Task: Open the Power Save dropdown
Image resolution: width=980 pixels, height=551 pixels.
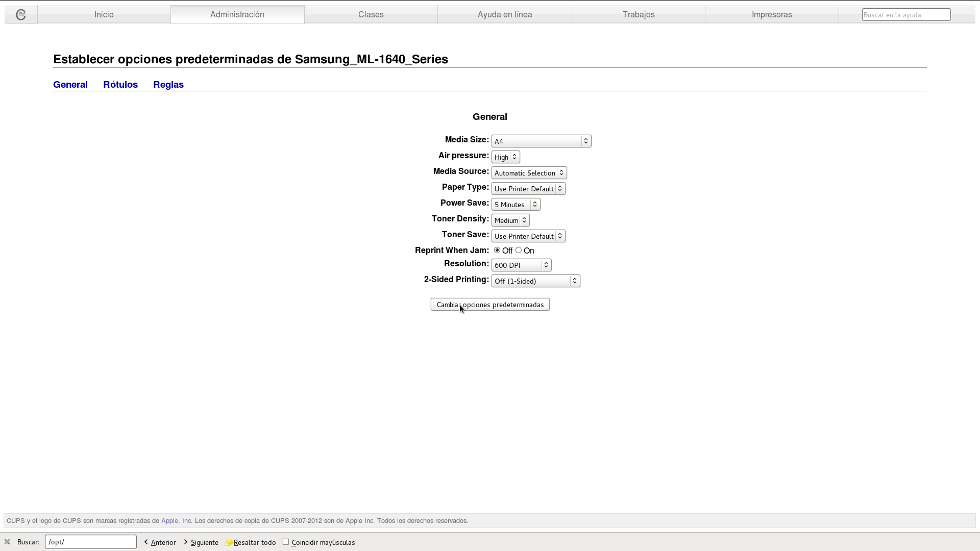Action: point(516,204)
